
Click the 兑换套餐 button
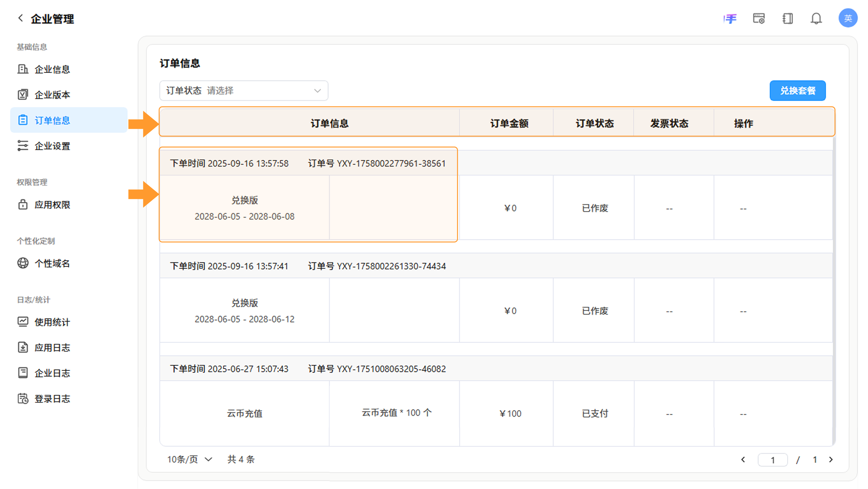click(797, 90)
